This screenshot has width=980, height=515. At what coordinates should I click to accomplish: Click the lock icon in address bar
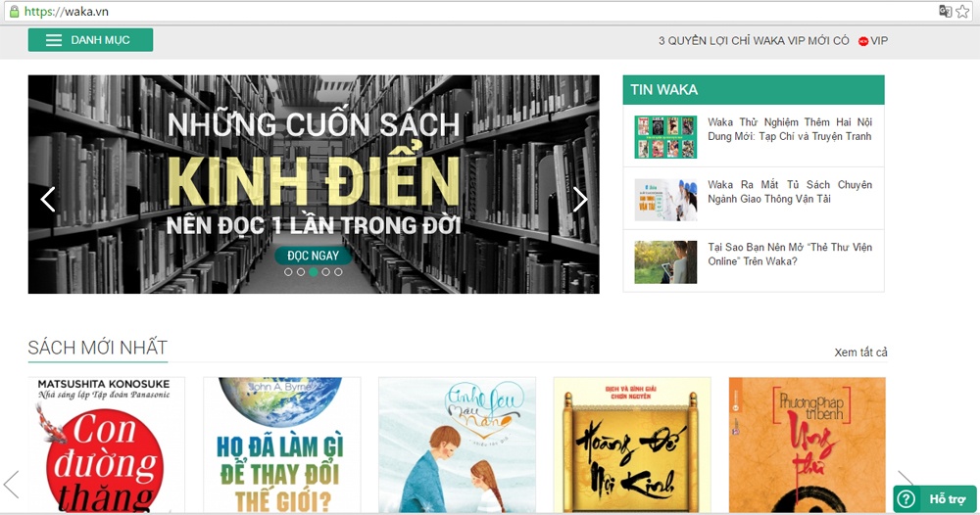14,11
